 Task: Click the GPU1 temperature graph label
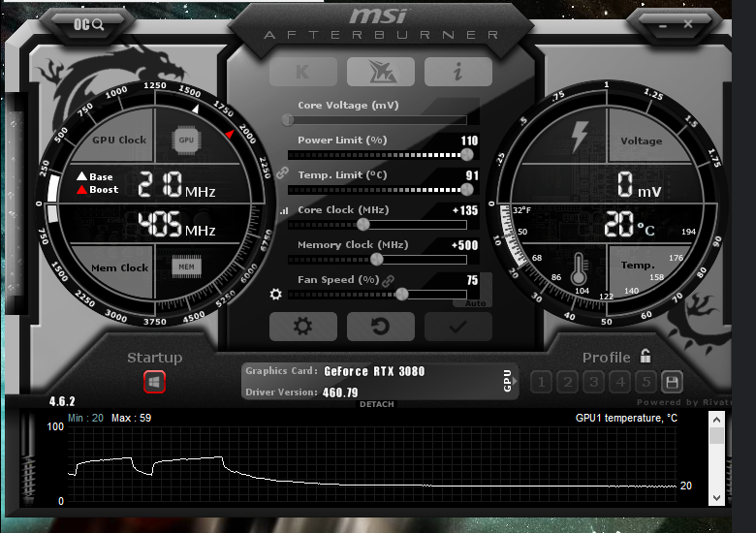coord(626,418)
